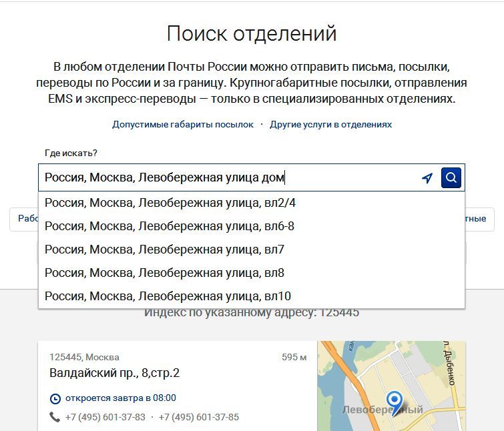Open Другие услуги в отделениях link

[330, 125]
